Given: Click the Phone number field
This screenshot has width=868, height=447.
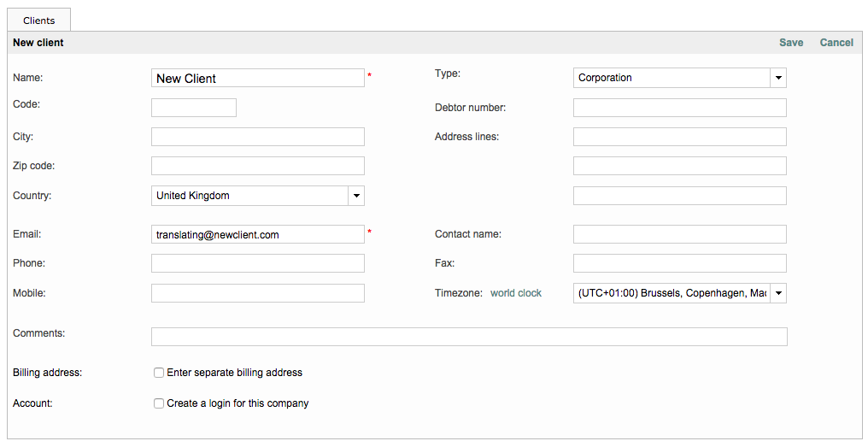Looking at the screenshot, I should pyautogui.click(x=257, y=263).
